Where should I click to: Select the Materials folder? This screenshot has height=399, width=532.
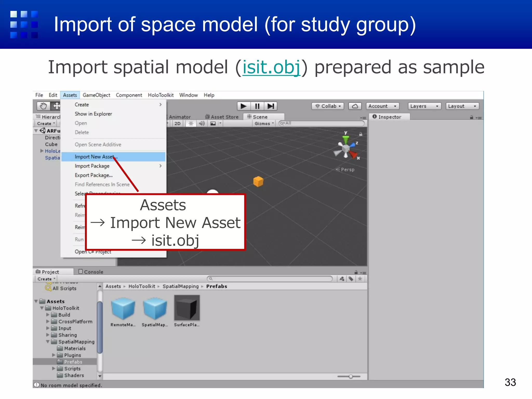71,348
